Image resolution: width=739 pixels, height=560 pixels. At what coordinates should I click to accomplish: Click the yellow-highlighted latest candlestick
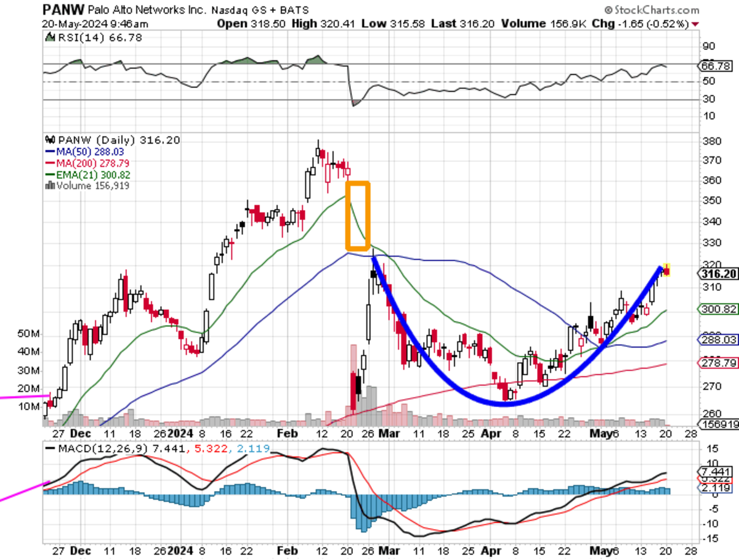point(666,270)
